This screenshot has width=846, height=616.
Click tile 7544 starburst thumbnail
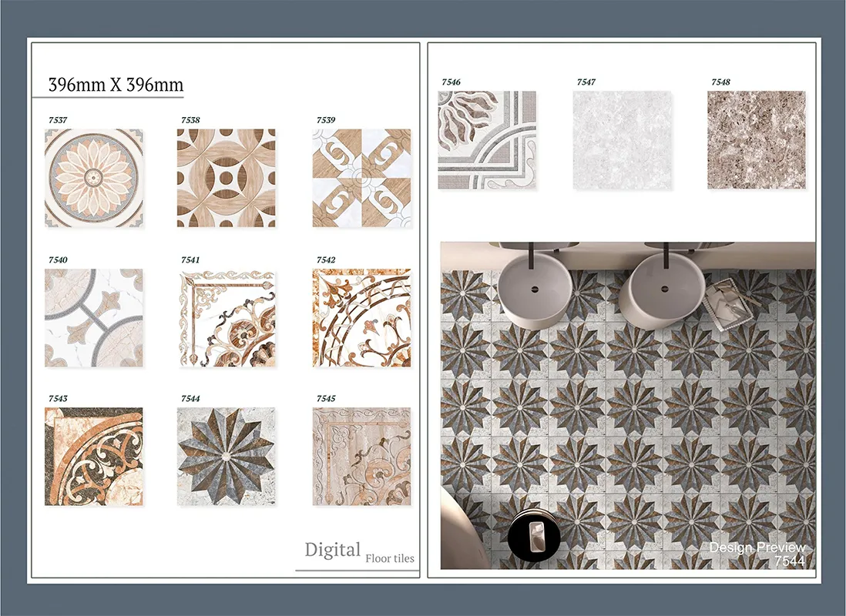coord(227,457)
